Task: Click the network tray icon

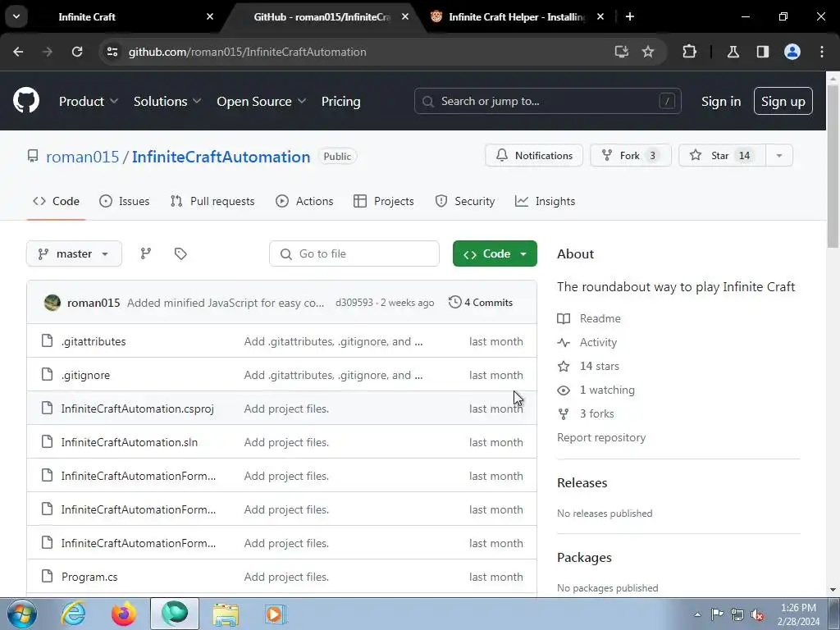Action: tap(737, 614)
